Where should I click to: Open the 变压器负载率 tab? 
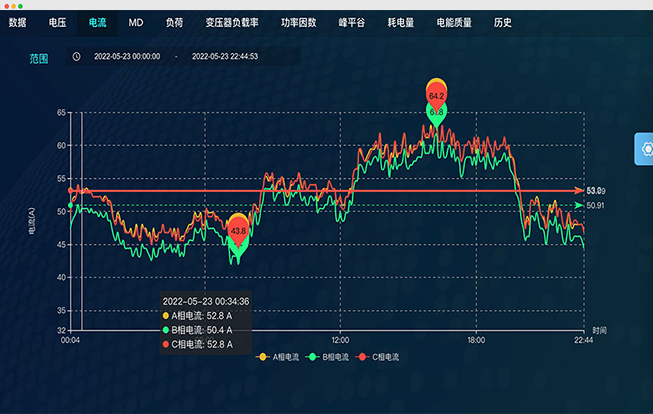(232, 22)
